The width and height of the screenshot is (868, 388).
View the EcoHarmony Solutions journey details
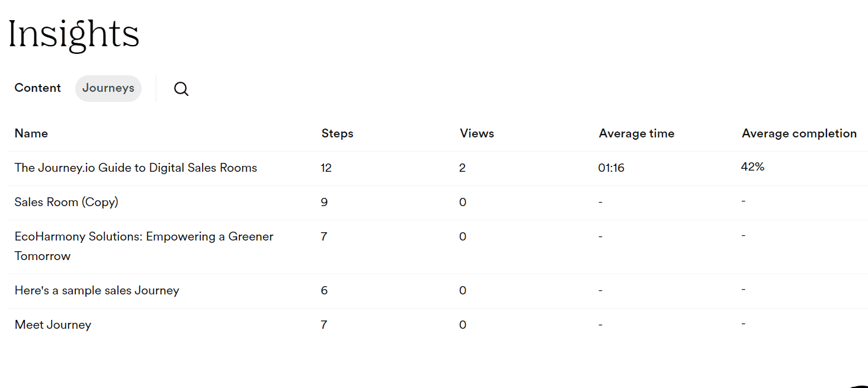click(143, 236)
